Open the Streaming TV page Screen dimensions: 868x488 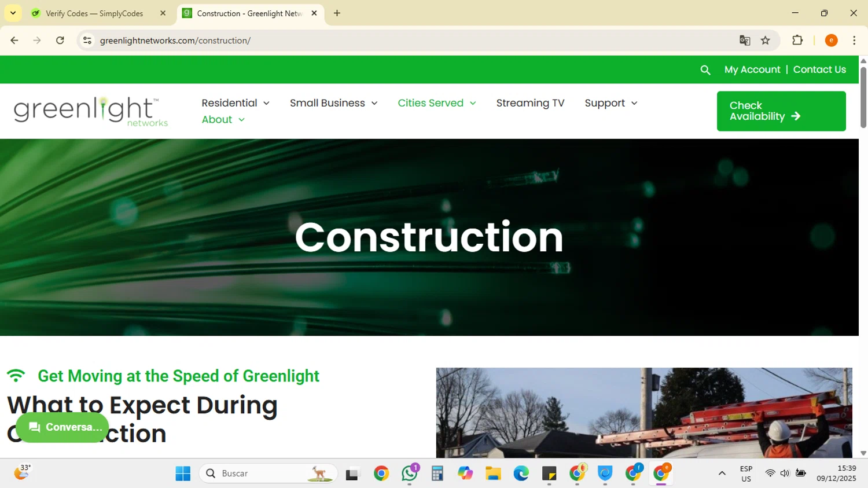coord(530,103)
